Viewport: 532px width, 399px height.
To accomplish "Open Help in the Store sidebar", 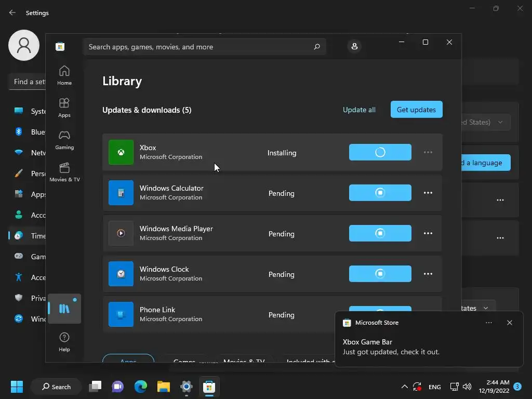I will click(64, 342).
